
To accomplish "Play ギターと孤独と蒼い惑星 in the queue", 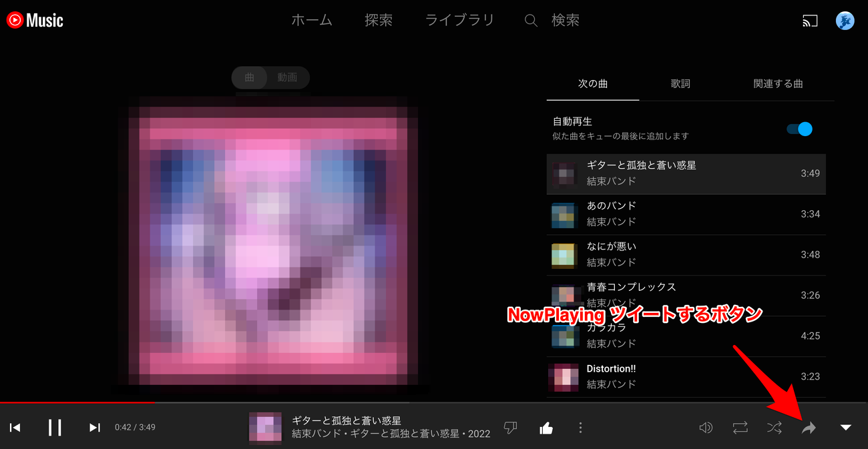I will (686, 174).
